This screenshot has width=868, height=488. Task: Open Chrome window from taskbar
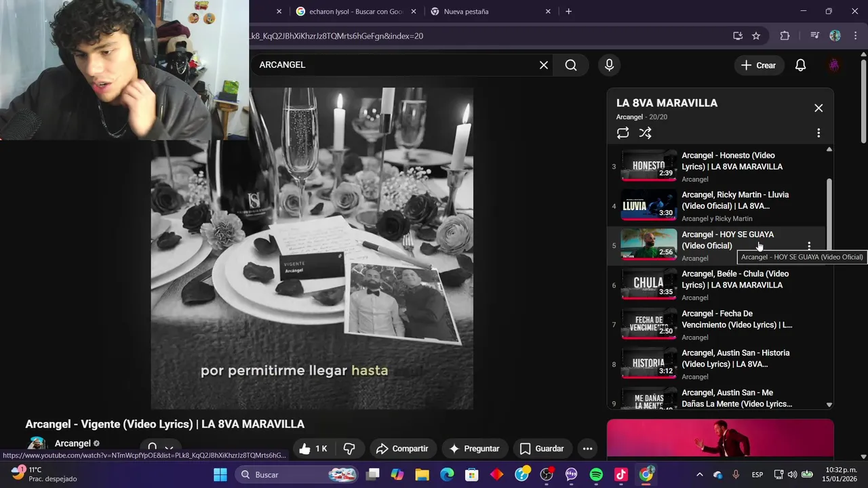click(646, 474)
